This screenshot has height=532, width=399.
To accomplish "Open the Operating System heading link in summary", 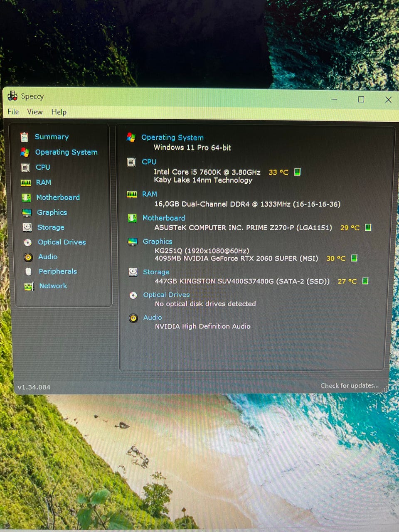I will pyautogui.click(x=172, y=138).
